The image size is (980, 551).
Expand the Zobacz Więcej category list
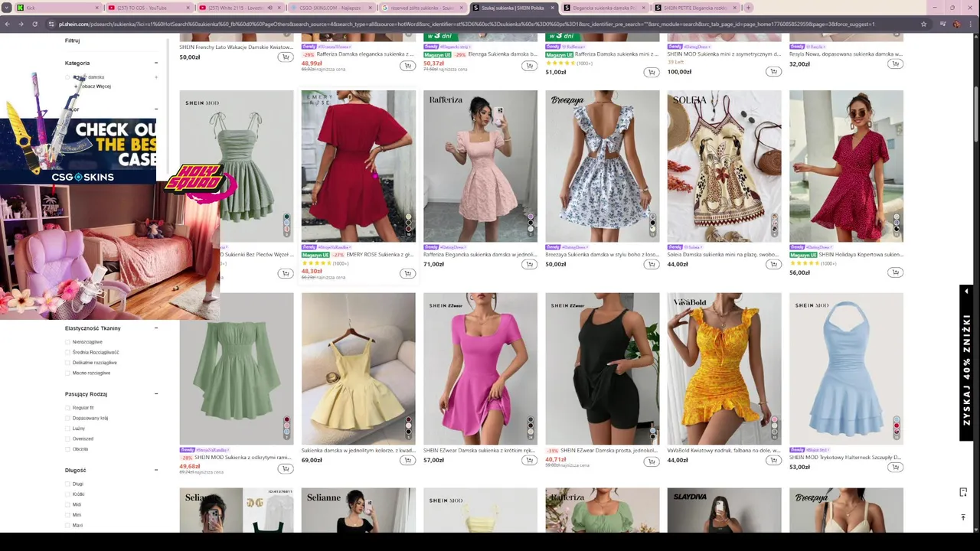click(x=93, y=86)
